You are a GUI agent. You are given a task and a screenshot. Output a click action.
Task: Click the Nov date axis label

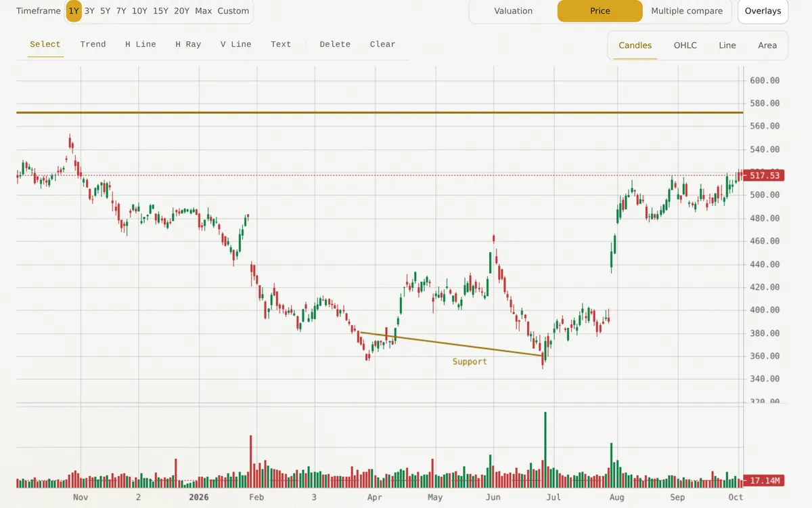tap(81, 497)
